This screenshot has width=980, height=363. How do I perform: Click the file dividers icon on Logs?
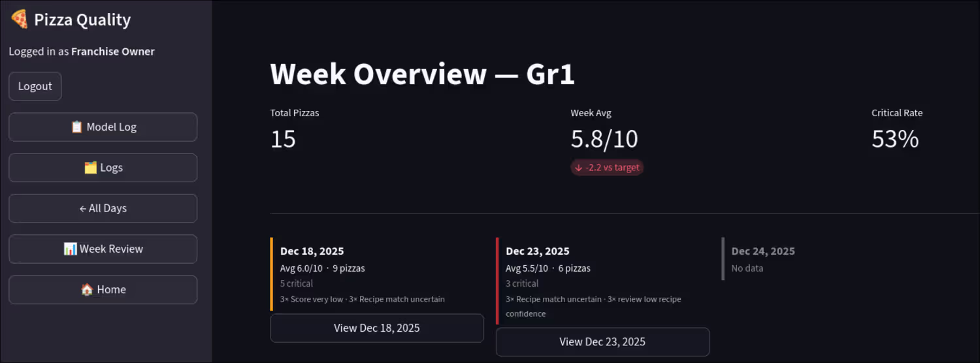point(90,168)
